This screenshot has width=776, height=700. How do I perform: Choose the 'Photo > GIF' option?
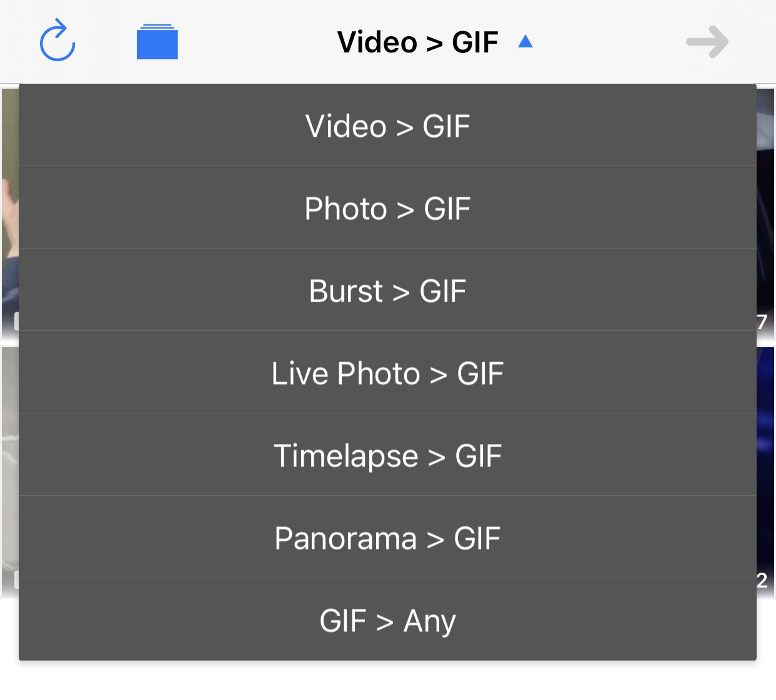pyautogui.click(x=387, y=207)
